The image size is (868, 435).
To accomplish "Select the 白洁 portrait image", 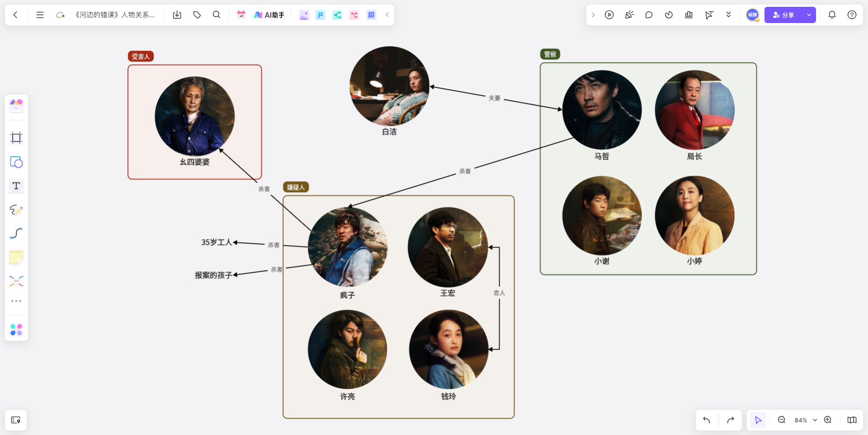I will pos(390,86).
